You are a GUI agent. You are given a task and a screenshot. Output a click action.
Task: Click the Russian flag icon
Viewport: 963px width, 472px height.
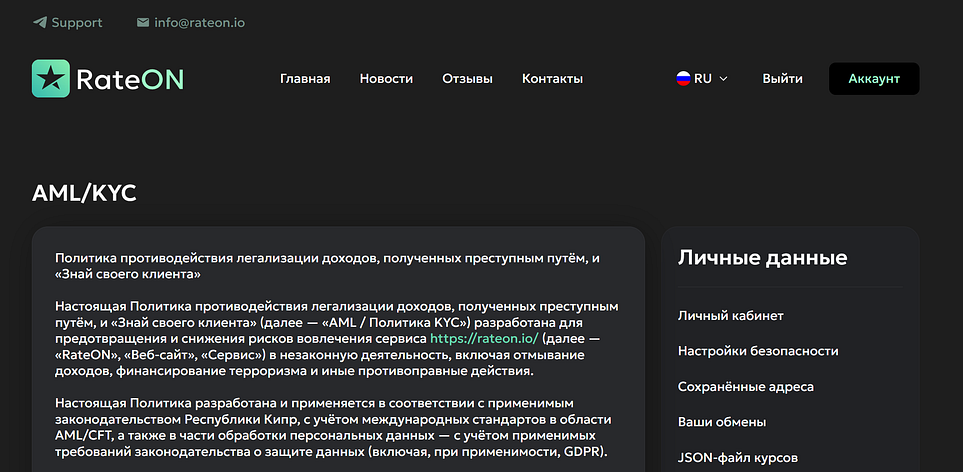683,78
